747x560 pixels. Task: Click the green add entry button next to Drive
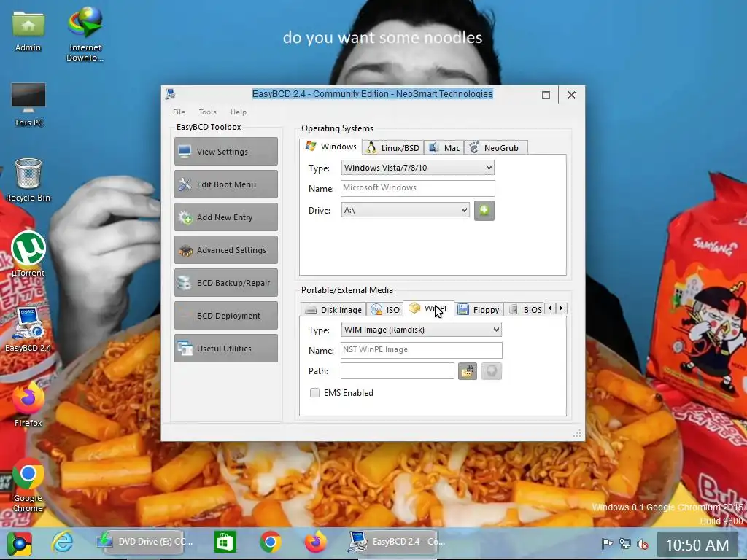(x=484, y=211)
